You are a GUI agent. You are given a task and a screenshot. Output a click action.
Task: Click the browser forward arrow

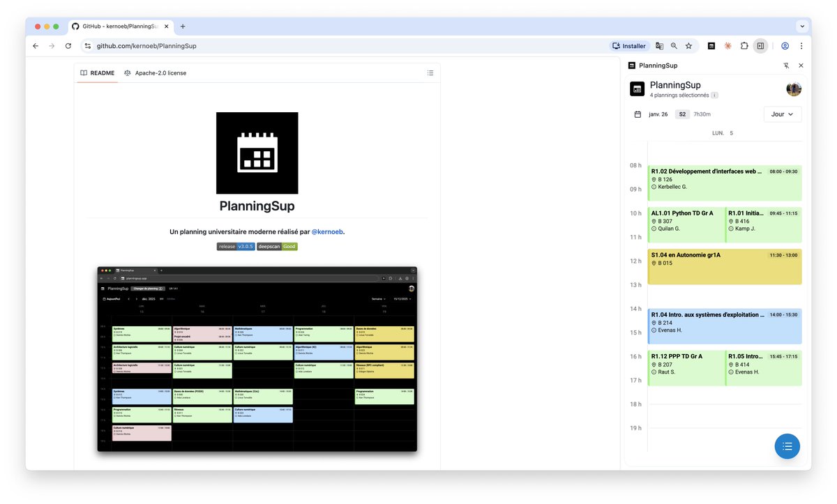52,46
